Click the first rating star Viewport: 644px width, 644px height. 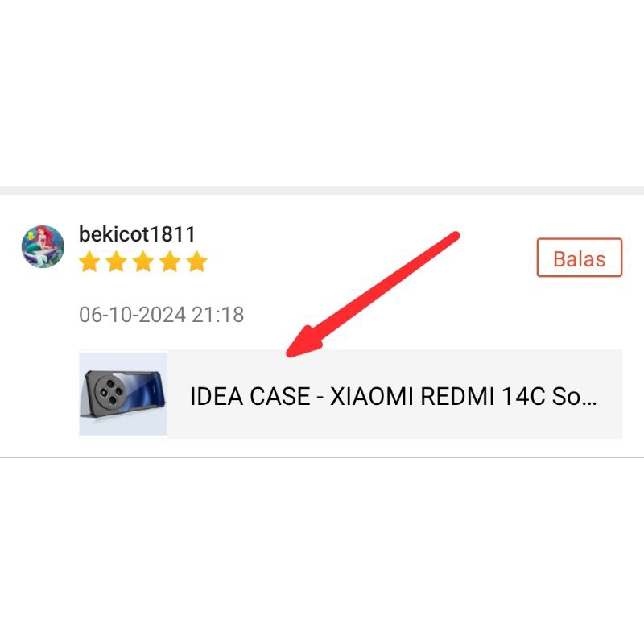coord(89,262)
